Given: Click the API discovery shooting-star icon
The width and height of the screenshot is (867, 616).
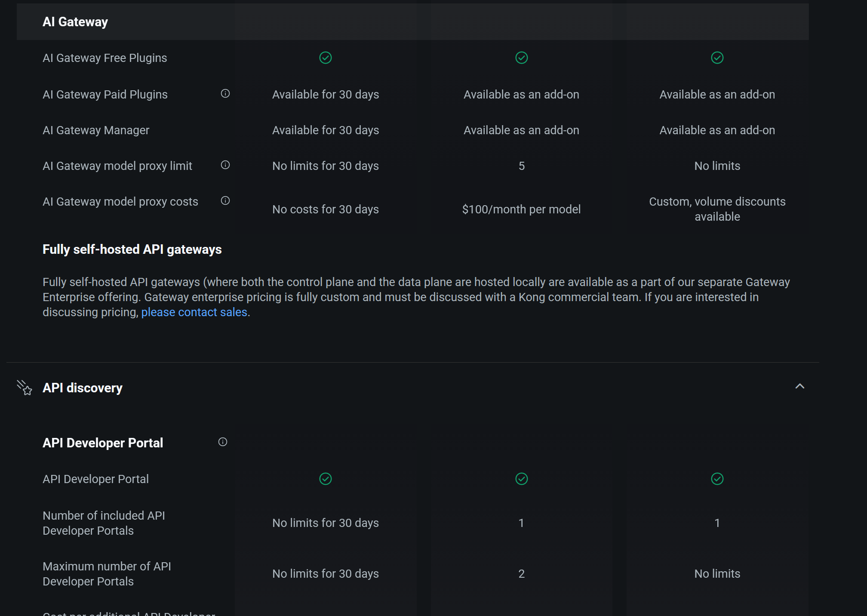Looking at the screenshot, I should click(x=25, y=388).
